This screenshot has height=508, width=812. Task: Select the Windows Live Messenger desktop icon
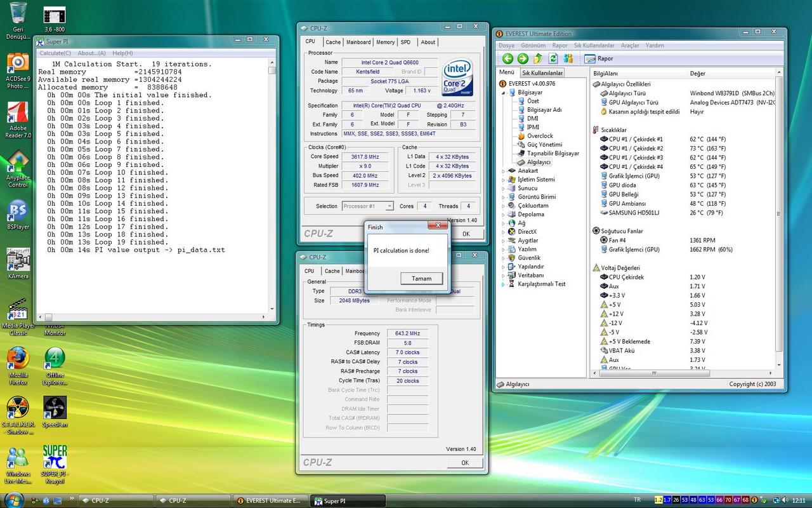pos(18,465)
